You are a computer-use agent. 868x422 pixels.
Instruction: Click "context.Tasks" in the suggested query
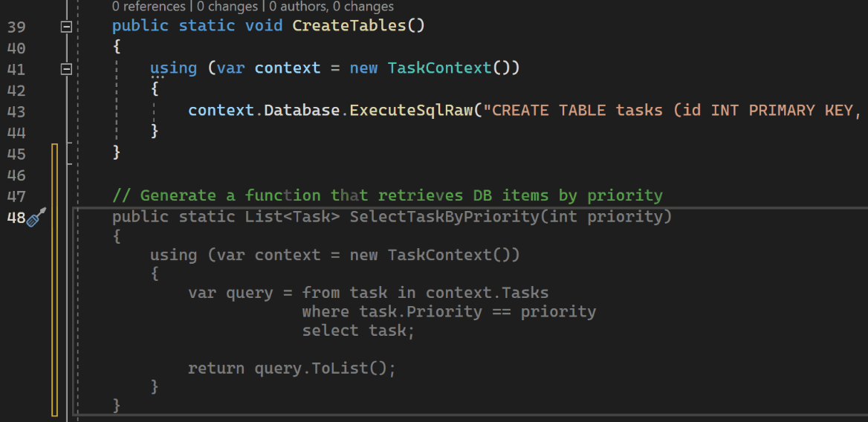(x=487, y=293)
